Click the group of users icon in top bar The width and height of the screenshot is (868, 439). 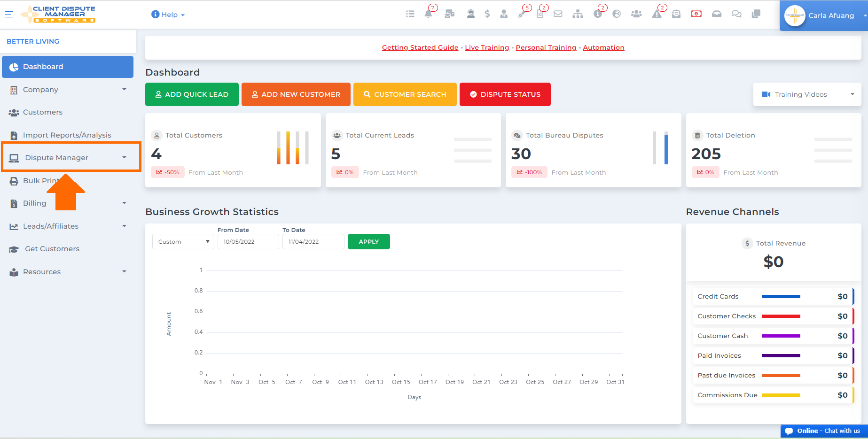click(x=636, y=14)
